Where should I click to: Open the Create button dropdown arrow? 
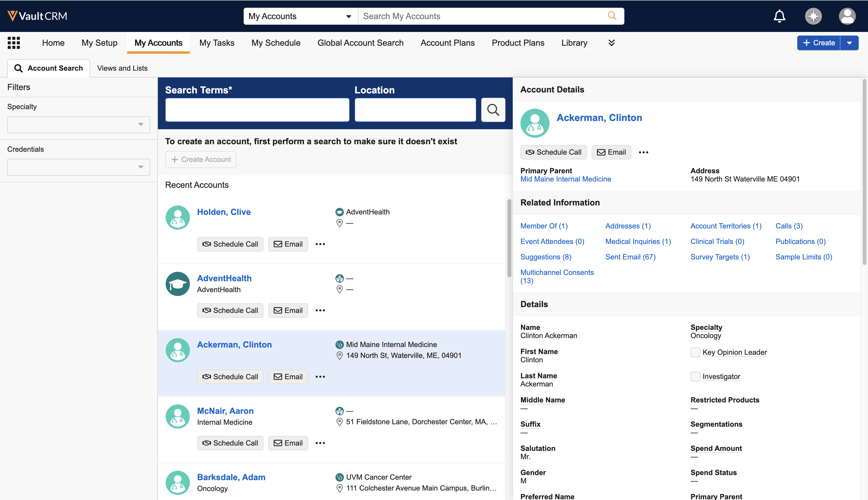[849, 43]
